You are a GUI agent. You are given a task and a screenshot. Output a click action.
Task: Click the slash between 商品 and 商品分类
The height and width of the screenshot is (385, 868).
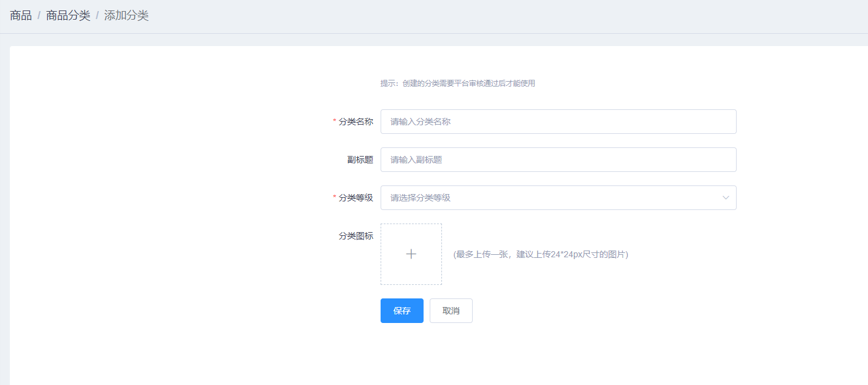(39, 15)
